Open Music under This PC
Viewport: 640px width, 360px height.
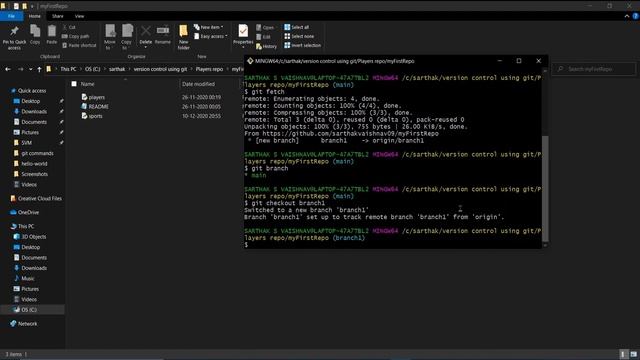(x=24, y=278)
